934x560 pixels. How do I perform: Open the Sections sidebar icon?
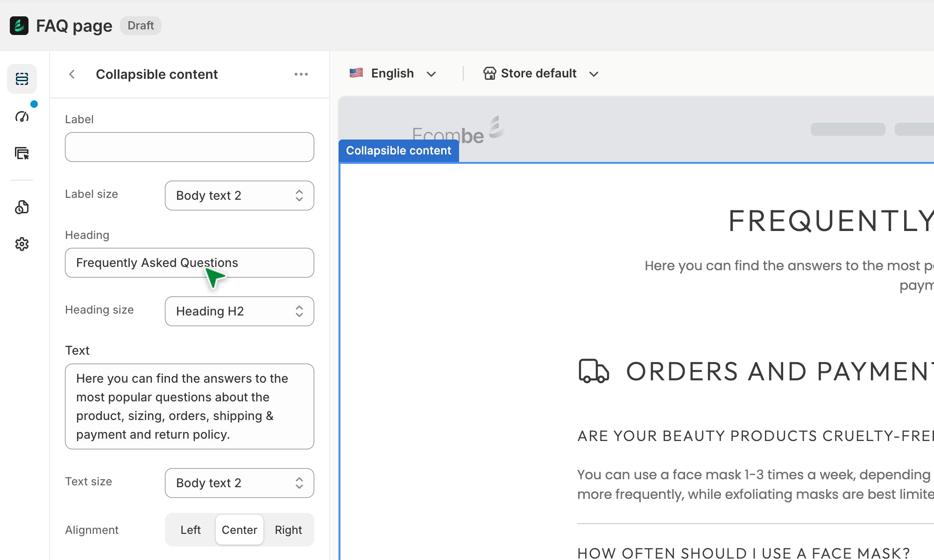(x=22, y=78)
